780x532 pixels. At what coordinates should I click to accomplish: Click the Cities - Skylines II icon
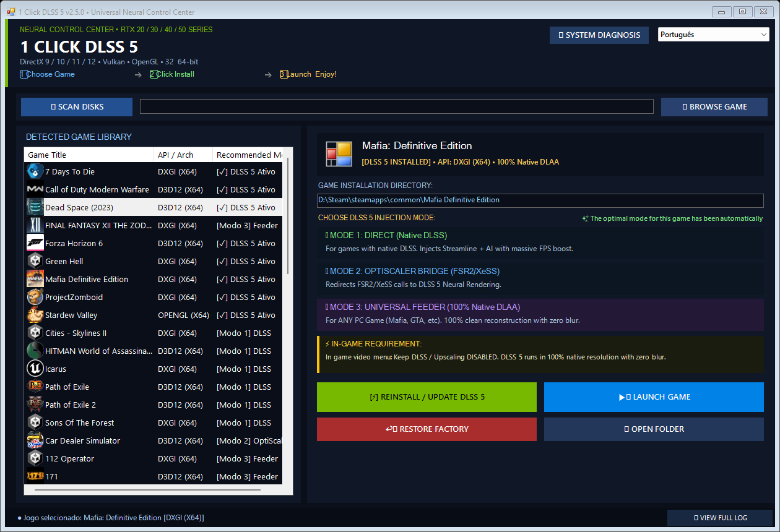[35, 333]
